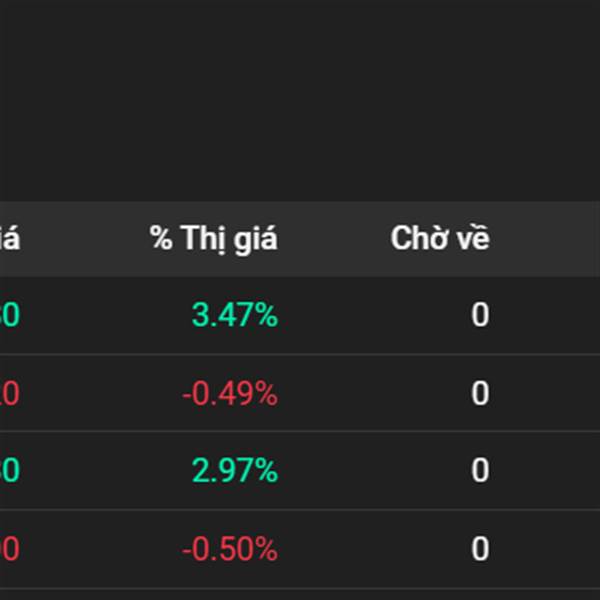Click Chờ về zero in the 2.97% row

(x=480, y=471)
